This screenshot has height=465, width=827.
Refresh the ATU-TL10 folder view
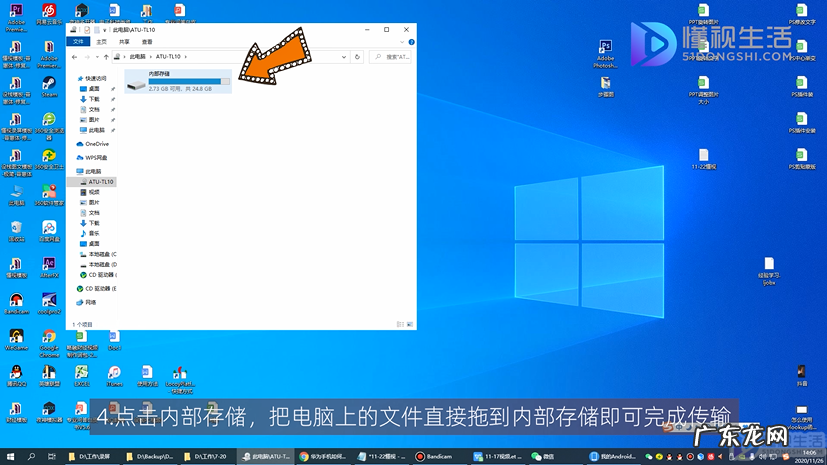coord(357,57)
